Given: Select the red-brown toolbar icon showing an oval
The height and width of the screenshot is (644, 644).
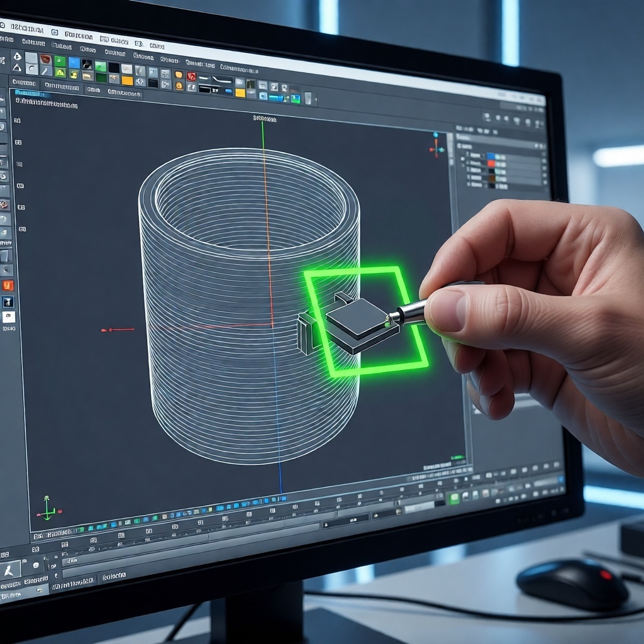Looking at the screenshot, I should pyautogui.click(x=45, y=59).
